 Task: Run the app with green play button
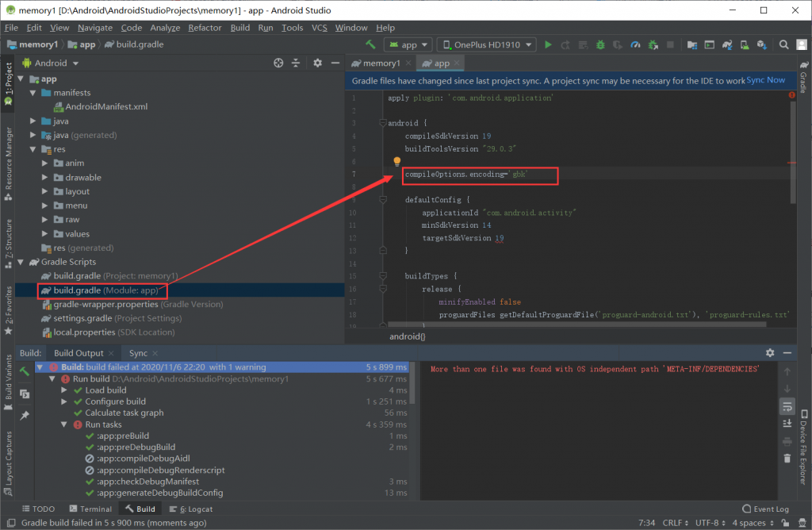548,45
